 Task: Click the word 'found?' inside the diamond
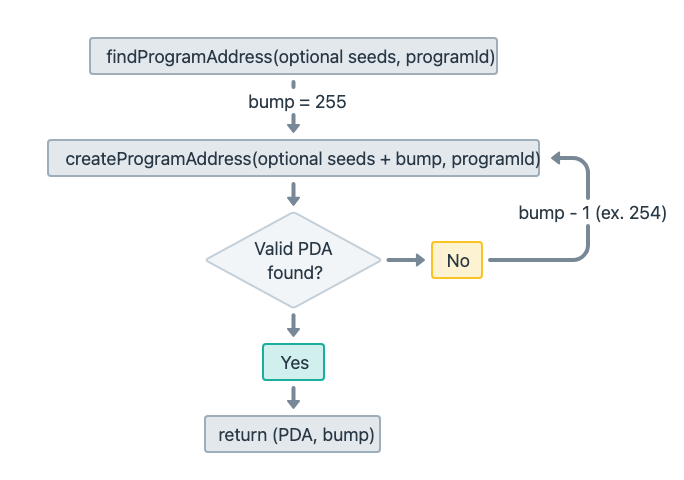294,270
